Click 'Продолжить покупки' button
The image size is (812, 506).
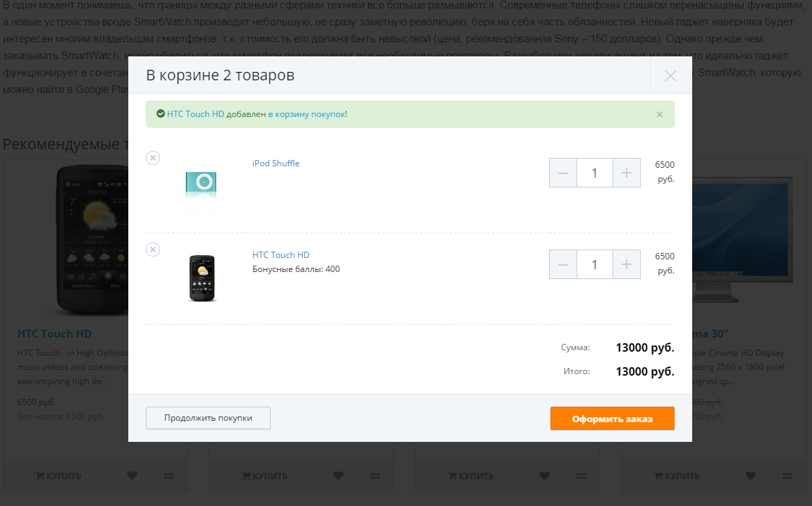[x=208, y=418]
